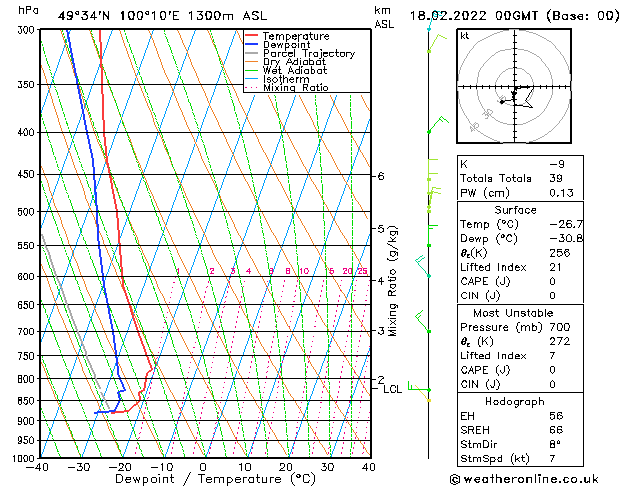Click the StmDir value 8°
The width and height of the screenshot is (629, 486).
[x=555, y=444]
